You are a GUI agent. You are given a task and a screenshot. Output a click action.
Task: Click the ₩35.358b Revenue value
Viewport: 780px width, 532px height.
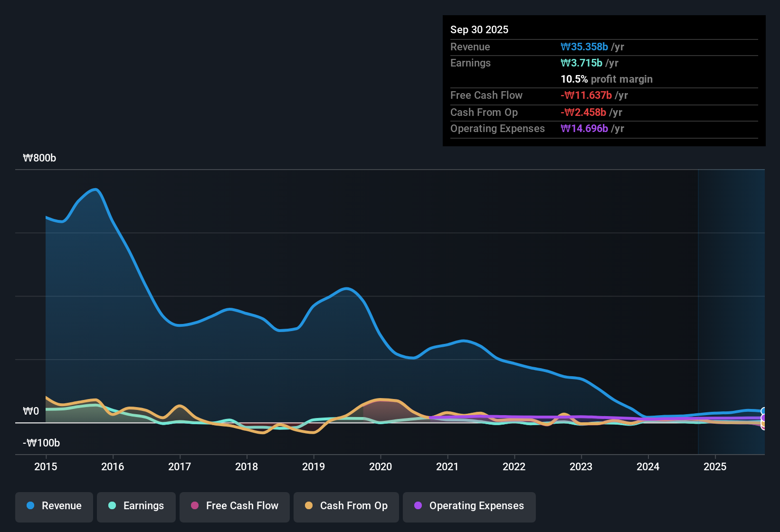[585, 47]
